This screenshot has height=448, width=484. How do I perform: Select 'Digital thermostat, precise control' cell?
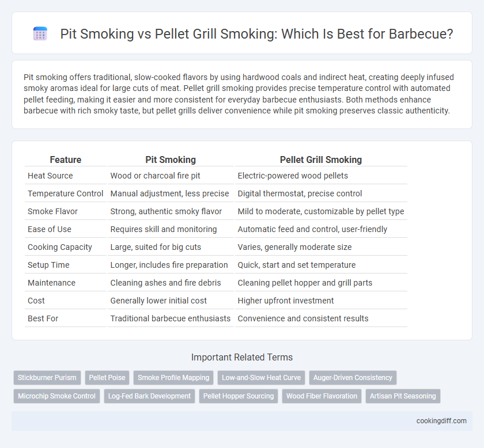[x=321, y=193]
